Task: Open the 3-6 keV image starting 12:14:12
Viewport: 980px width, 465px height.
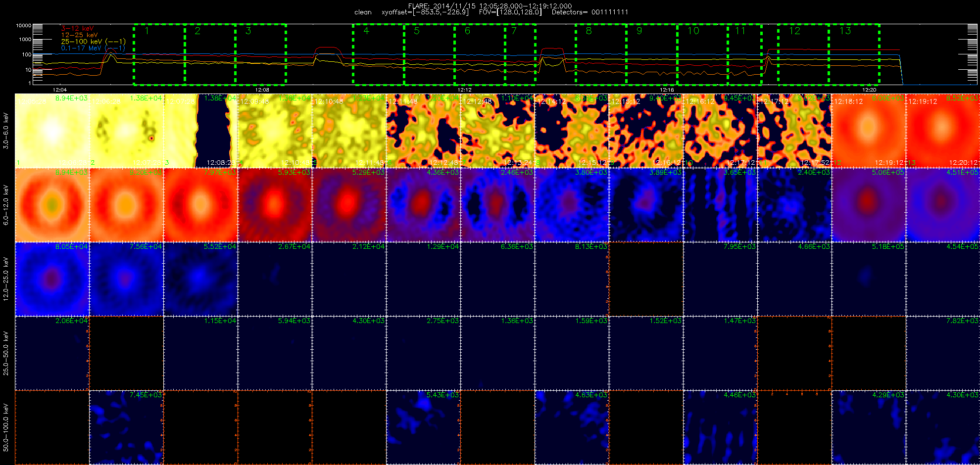Action: pos(572,131)
